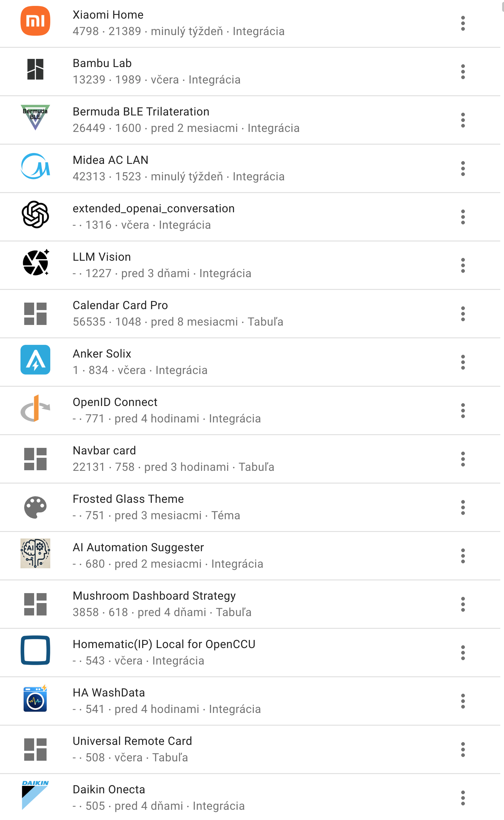Click the OpenID Connect logo icon
This screenshot has height=820, width=504.
pyautogui.click(x=35, y=408)
